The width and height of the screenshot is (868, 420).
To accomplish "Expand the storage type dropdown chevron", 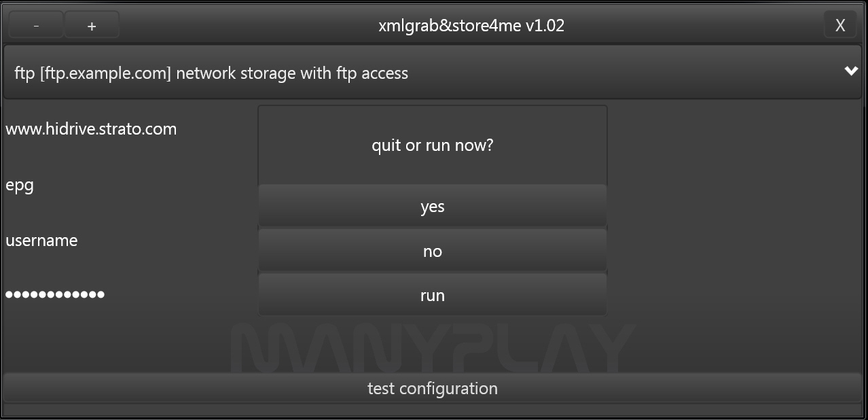I will 851,71.
